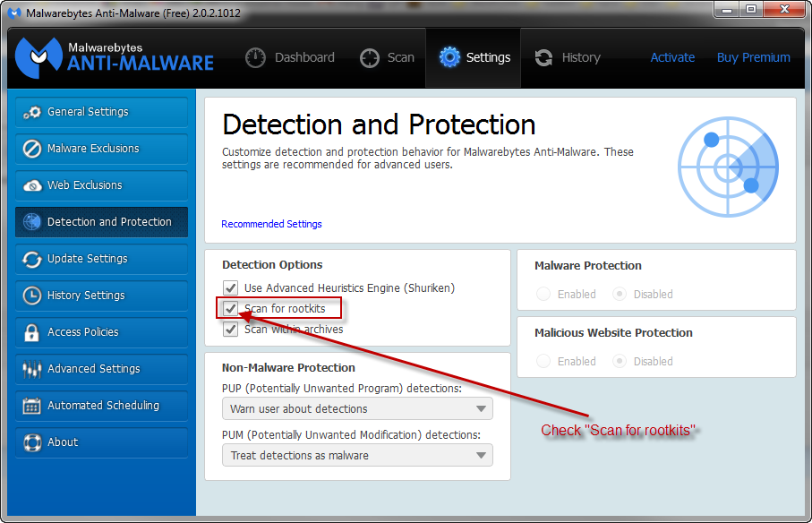Click the Web Exclusions cloud icon
812x523 pixels.
32,185
